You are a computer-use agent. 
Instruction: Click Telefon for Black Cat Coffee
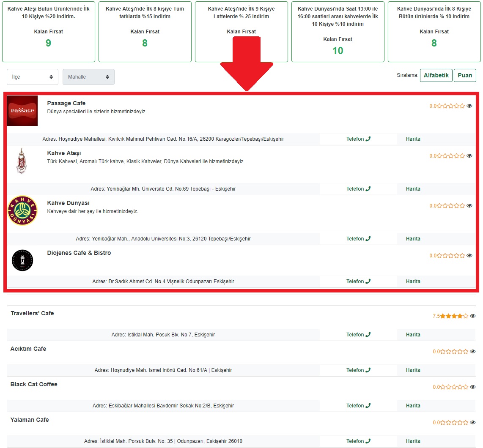point(358,406)
